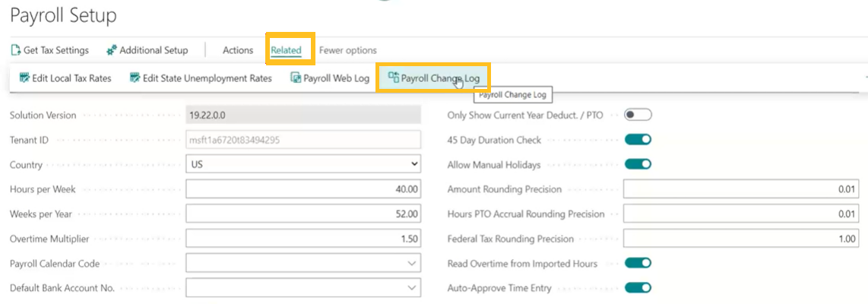Switch off Auto-Approve Time Entry
Image resolution: width=868 pixels, height=304 pixels.
coord(638,288)
